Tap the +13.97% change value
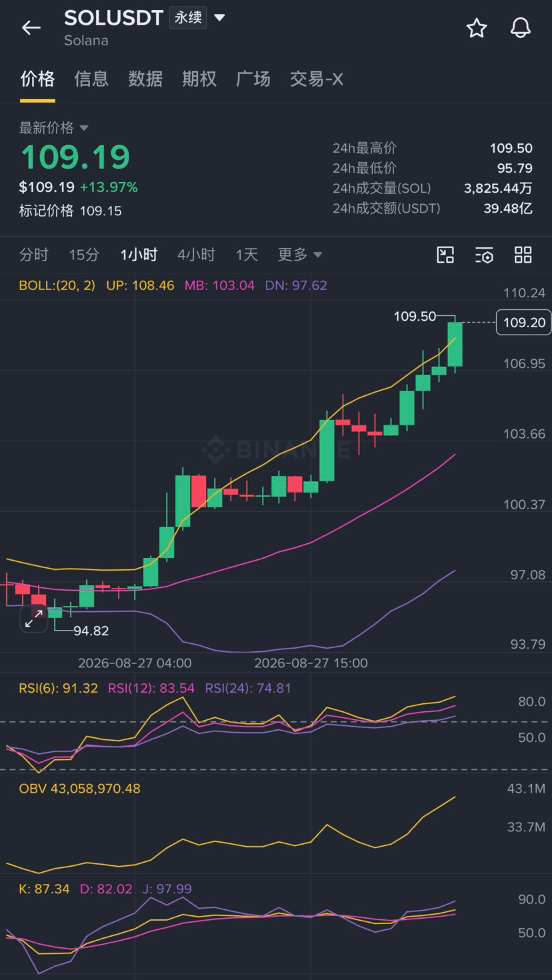The image size is (552, 980). [x=109, y=187]
